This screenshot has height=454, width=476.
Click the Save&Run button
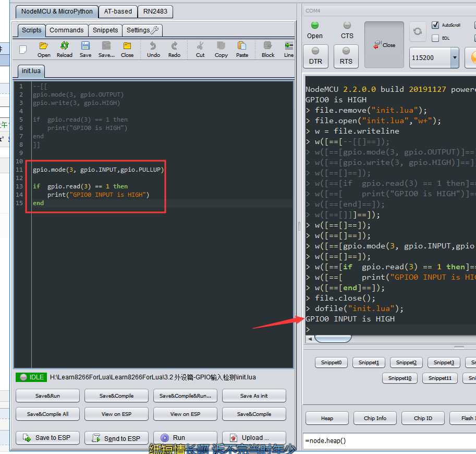(x=47, y=396)
